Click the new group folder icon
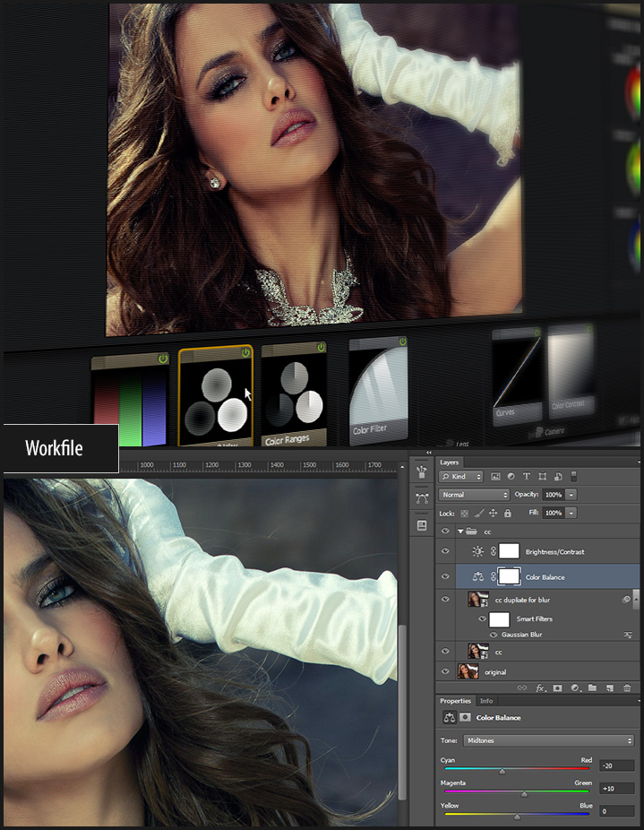The height and width of the screenshot is (830, 644). (592, 687)
